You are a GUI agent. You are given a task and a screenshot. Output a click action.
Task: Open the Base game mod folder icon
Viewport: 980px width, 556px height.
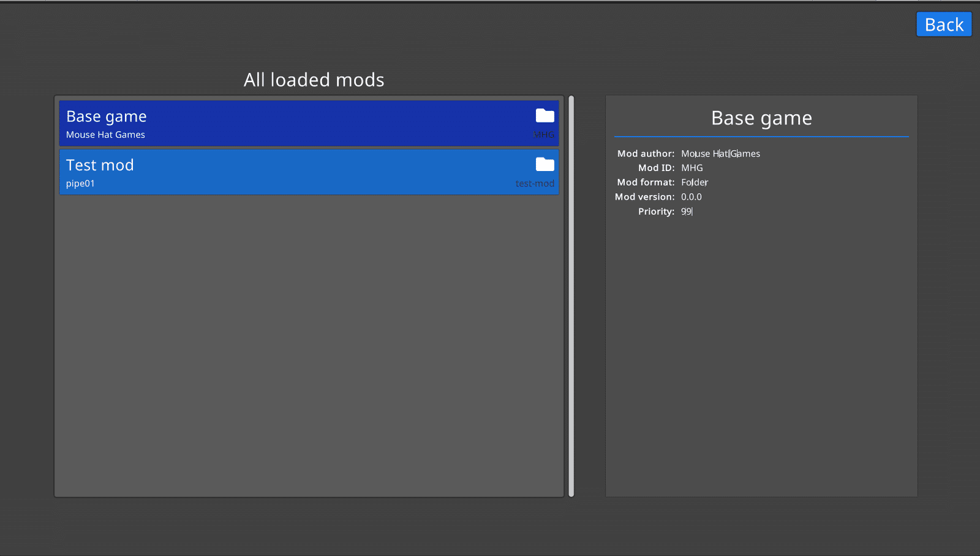click(x=545, y=116)
